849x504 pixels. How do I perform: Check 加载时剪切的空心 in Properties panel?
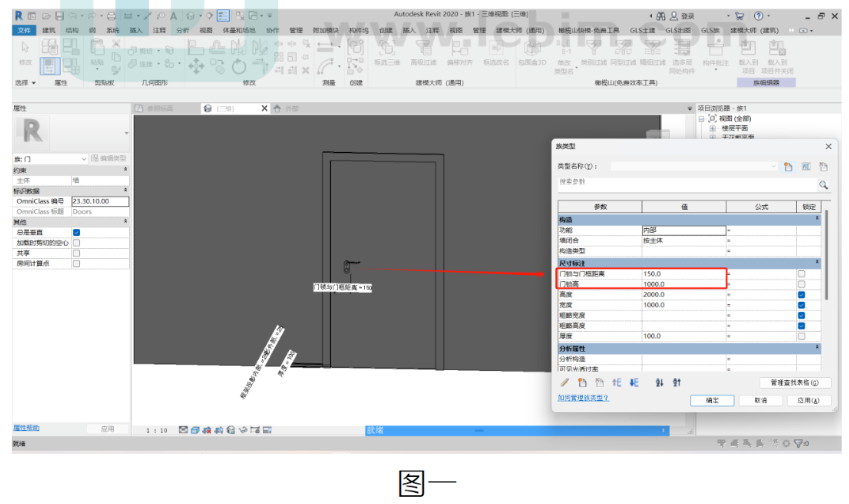pos(76,243)
